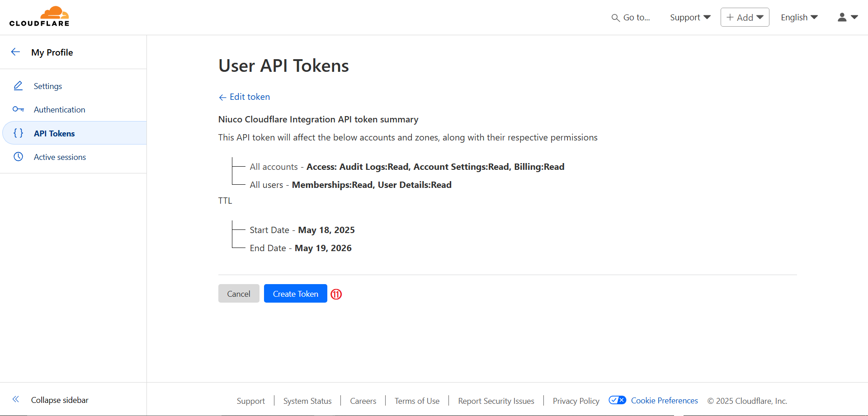The height and width of the screenshot is (416, 868).
Task: Click the Authentication key icon
Action: [x=18, y=109]
